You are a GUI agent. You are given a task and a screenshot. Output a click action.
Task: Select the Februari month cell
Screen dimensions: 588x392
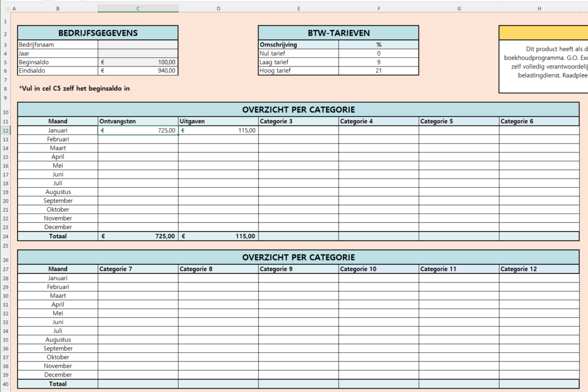tap(57, 139)
